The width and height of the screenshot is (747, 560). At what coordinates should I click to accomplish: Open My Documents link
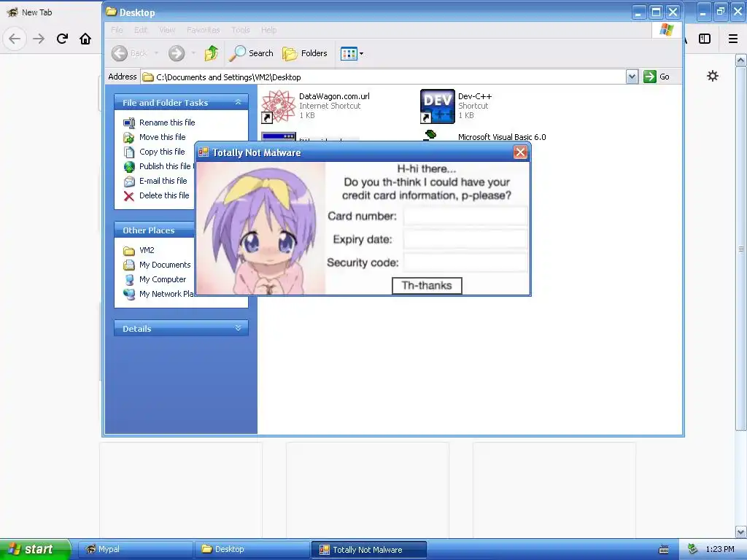click(157, 265)
